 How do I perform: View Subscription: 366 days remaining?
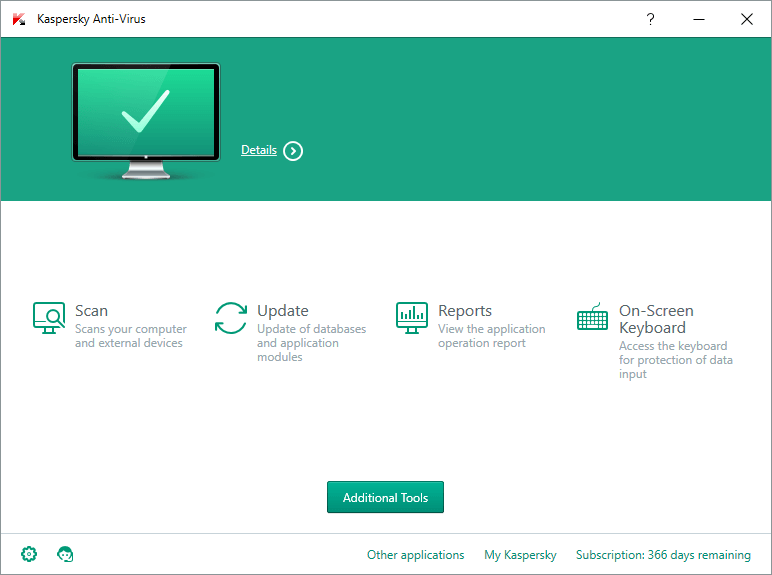tap(663, 555)
